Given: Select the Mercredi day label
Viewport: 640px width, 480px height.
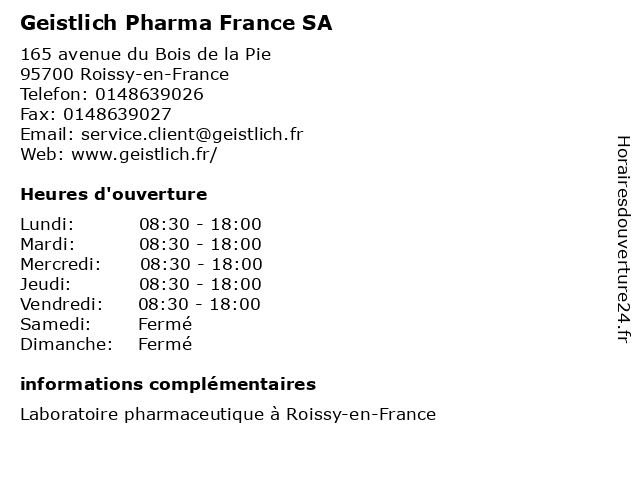Looking at the screenshot, I should tap(60, 264).
